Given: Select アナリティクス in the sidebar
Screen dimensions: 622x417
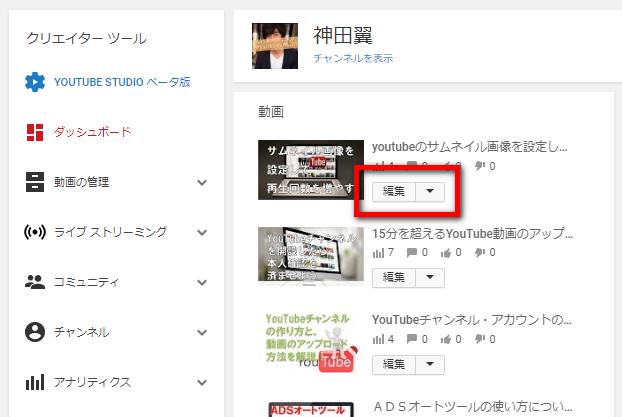Looking at the screenshot, I should click(x=92, y=382).
